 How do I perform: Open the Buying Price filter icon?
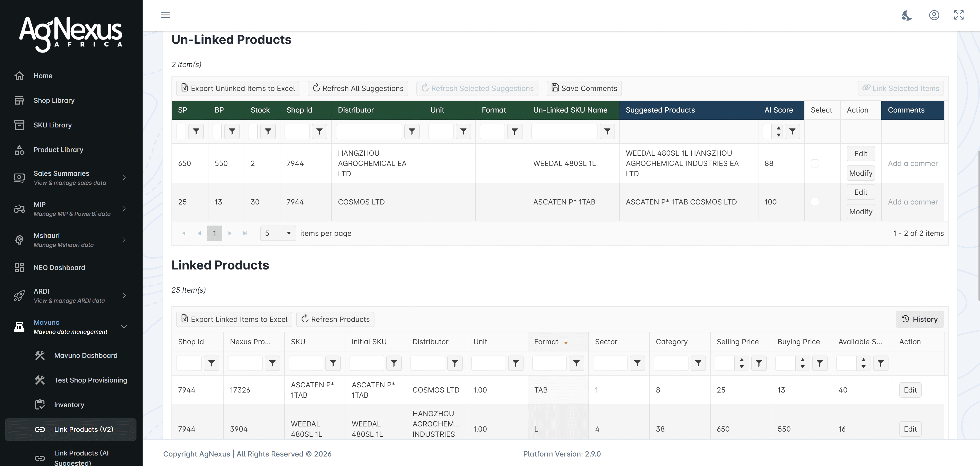[x=820, y=364]
